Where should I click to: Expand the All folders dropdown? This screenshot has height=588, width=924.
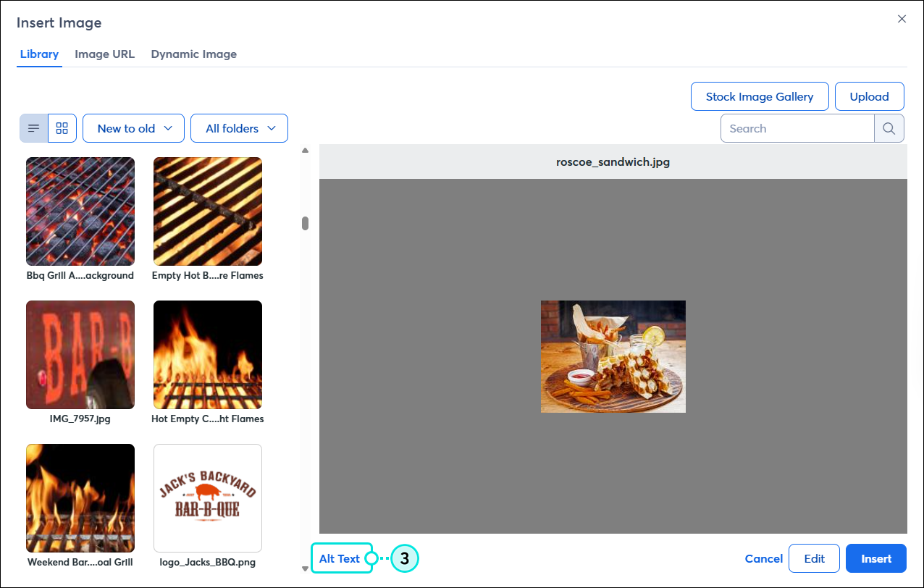[x=239, y=128]
